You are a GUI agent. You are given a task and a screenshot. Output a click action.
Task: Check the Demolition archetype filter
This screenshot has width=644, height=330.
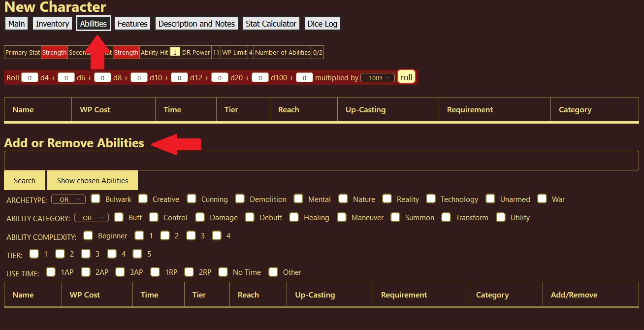coord(240,198)
